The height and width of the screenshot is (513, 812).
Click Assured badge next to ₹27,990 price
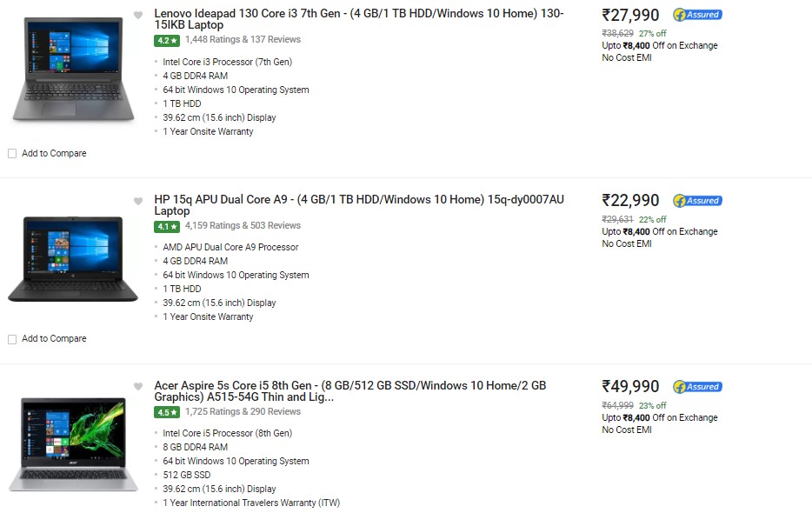[697, 15]
